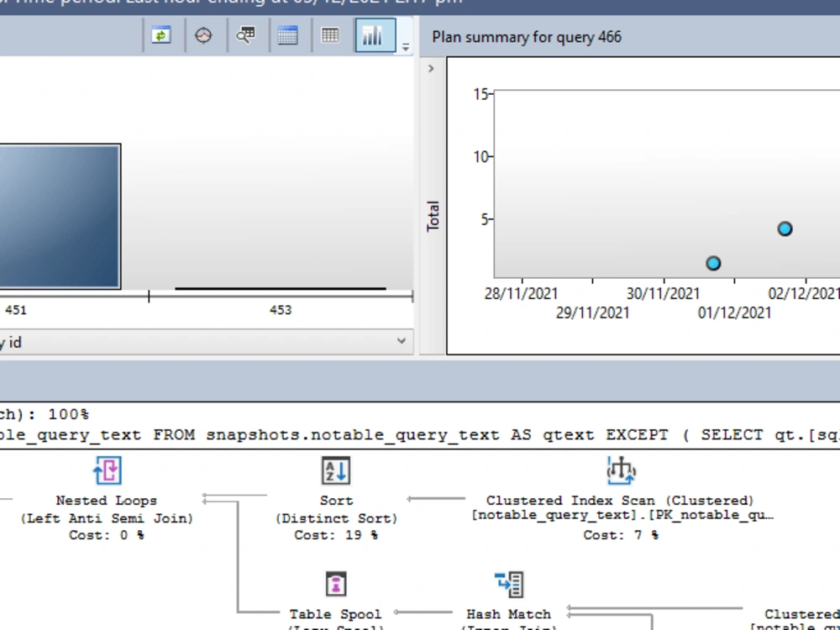The image size is (840, 630).
Task: Click the 'Total' y-axis label
Action: tap(433, 217)
